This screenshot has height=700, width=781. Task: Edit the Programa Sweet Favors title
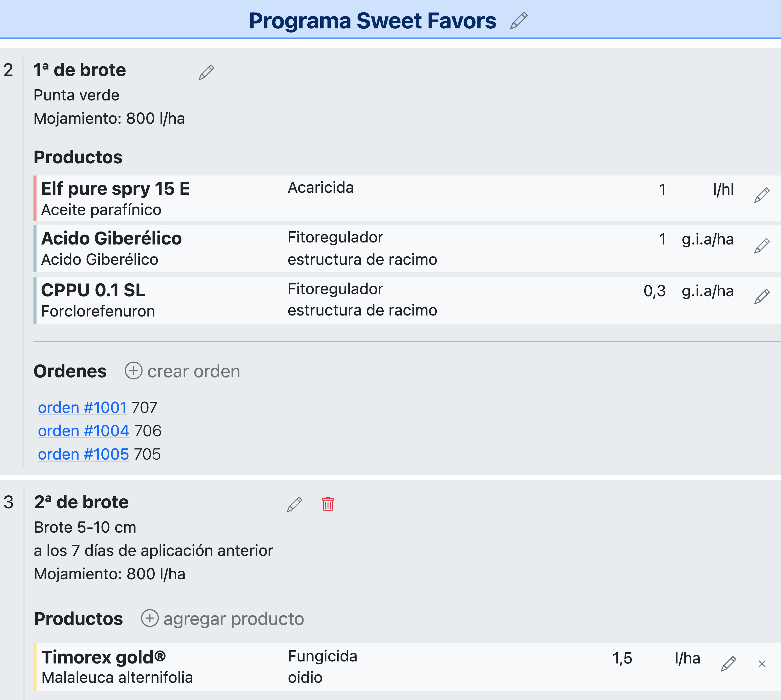click(518, 21)
